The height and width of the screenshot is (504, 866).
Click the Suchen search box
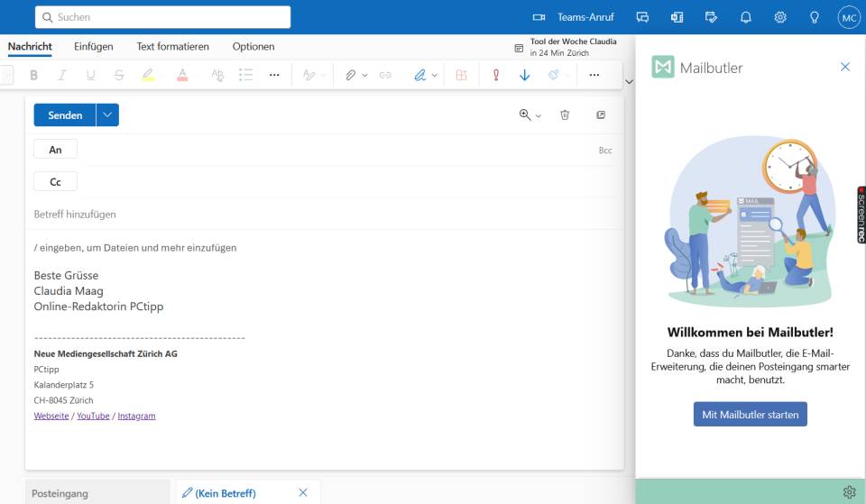(x=163, y=17)
